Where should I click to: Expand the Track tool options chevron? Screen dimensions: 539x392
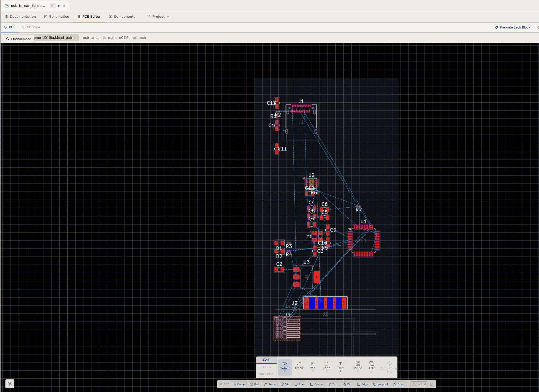[304, 362]
